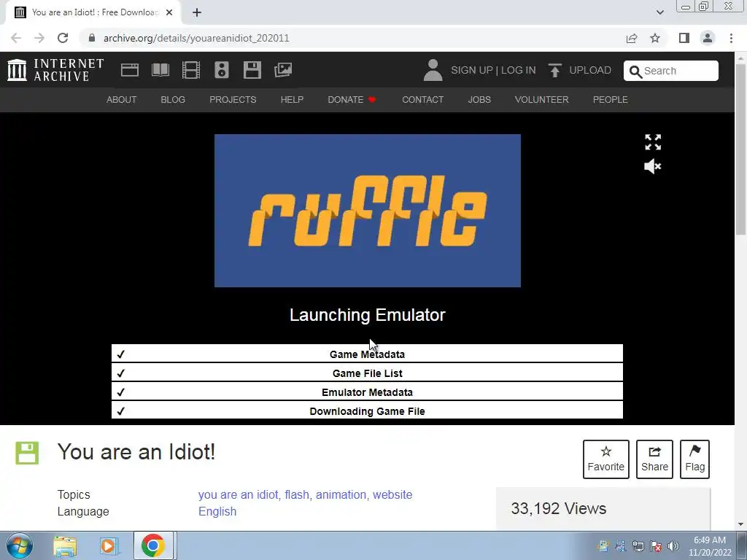Screen dimensions: 747x560
Task: Click the 'you are an idiot' topic link
Action: coord(239,495)
